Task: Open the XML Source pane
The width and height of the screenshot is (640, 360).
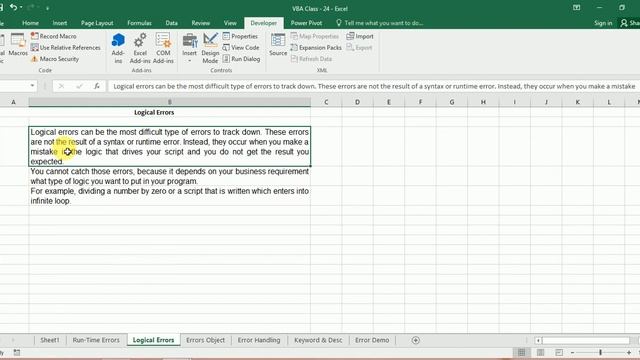Action: tap(278, 45)
